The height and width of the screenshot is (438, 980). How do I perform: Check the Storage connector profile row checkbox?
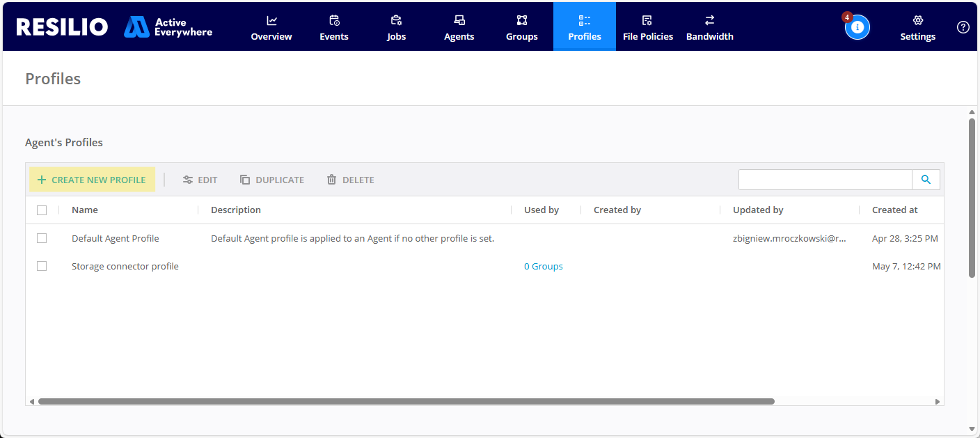pyautogui.click(x=42, y=265)
